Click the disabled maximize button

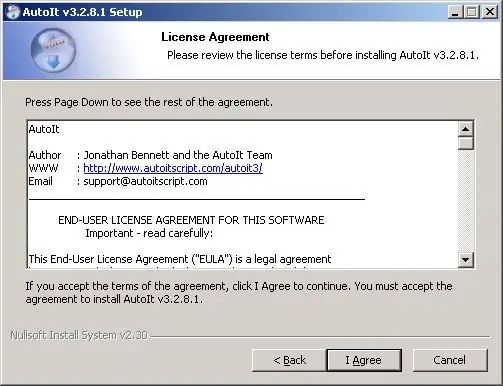click(x=472, y=12)
